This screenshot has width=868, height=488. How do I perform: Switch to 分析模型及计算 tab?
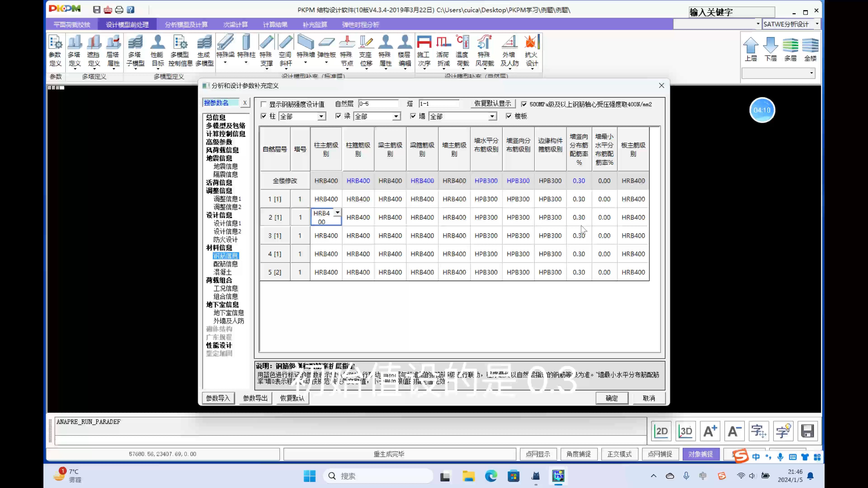click(x=186, y=25)
